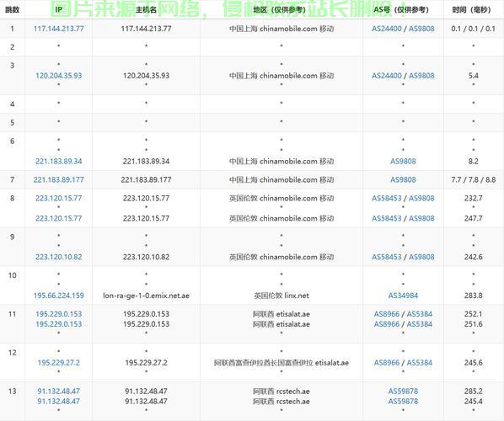Click IP link 195.66.224.159 in hop 10

click(x=58, y=296)
